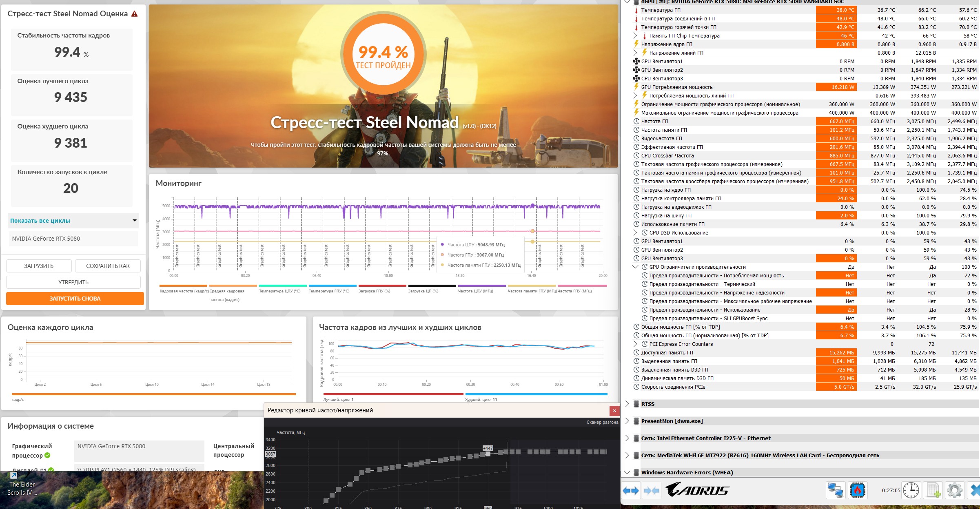Click NVIDIA GeForce RTX 5080 field below cycles dropdown

click(x=73, y=239)
